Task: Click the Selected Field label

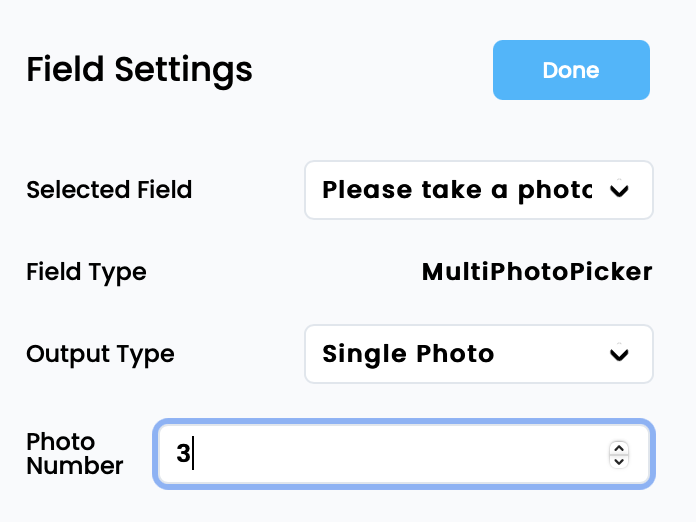Action: tap(109, 190)
